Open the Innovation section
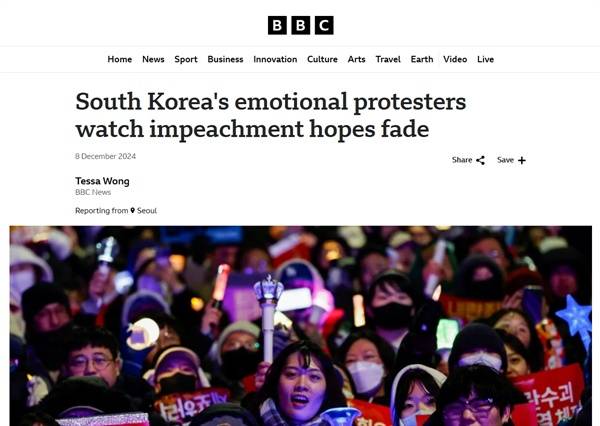Screen dimensions: 600x426 tap(275, 59)
